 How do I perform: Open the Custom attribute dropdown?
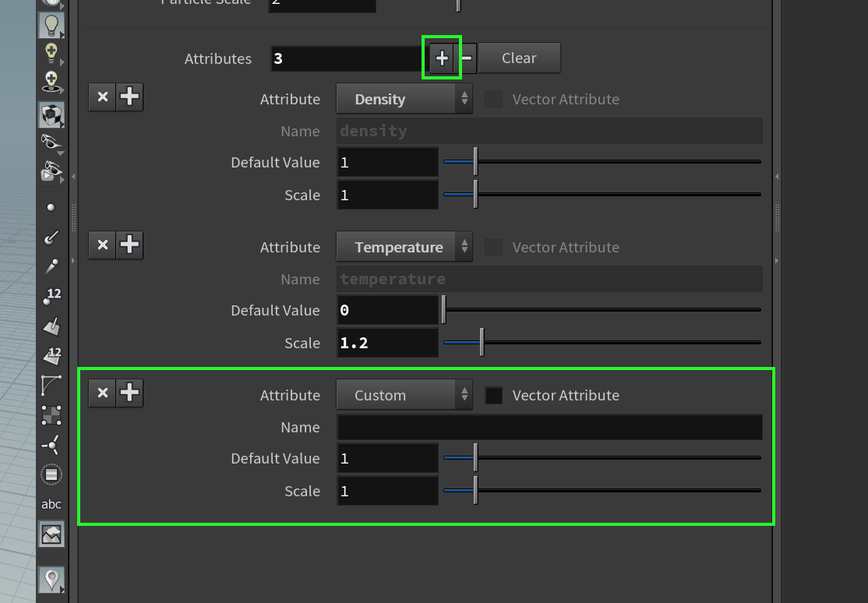tap(404, 395)
